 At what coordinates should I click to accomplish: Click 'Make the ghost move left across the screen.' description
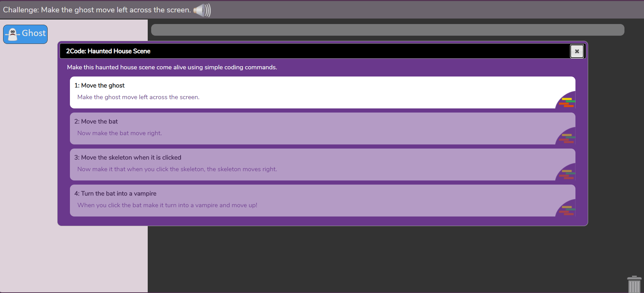click(x=138, y=97)
